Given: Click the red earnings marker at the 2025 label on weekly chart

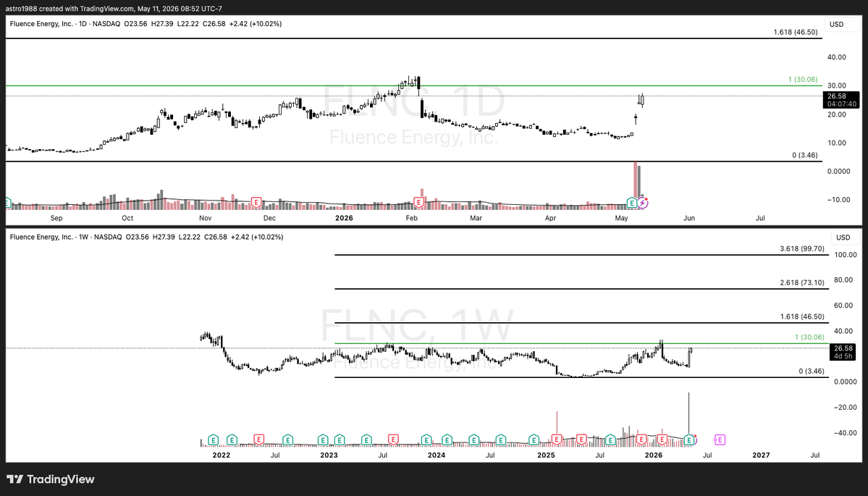Looking at the screenshot, I should click(556, 440).
